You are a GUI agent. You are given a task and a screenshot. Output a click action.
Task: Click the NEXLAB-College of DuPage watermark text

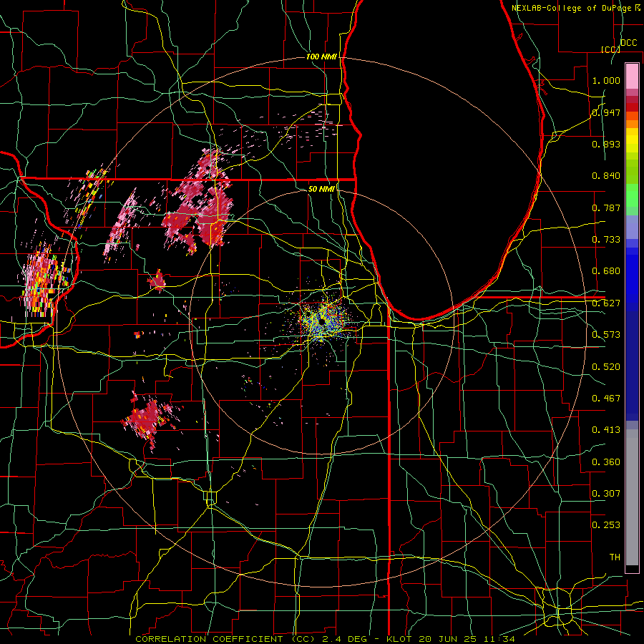(576, 8)
